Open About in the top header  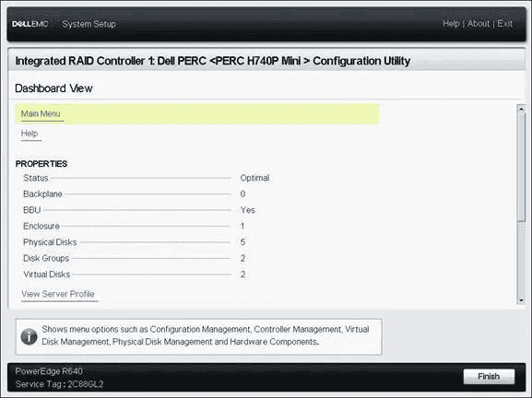(479, 24)
